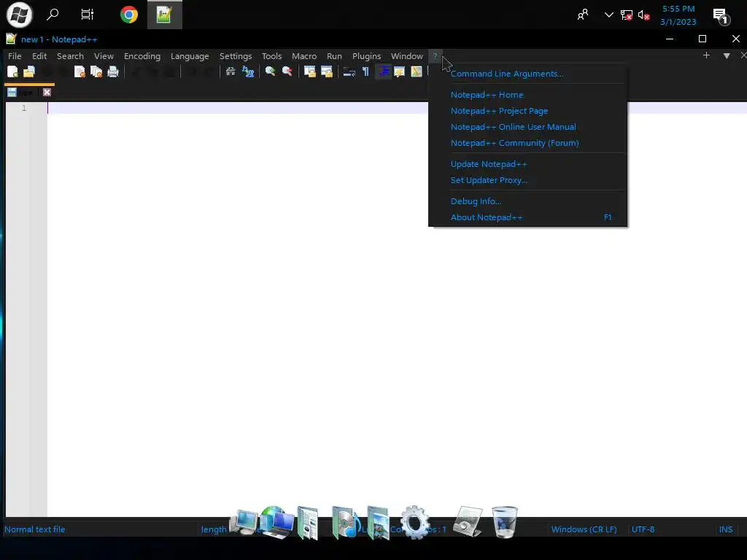Create a new document via toolbar icon
The height and width of the screenshot is (560, 747).
[13, 72]
